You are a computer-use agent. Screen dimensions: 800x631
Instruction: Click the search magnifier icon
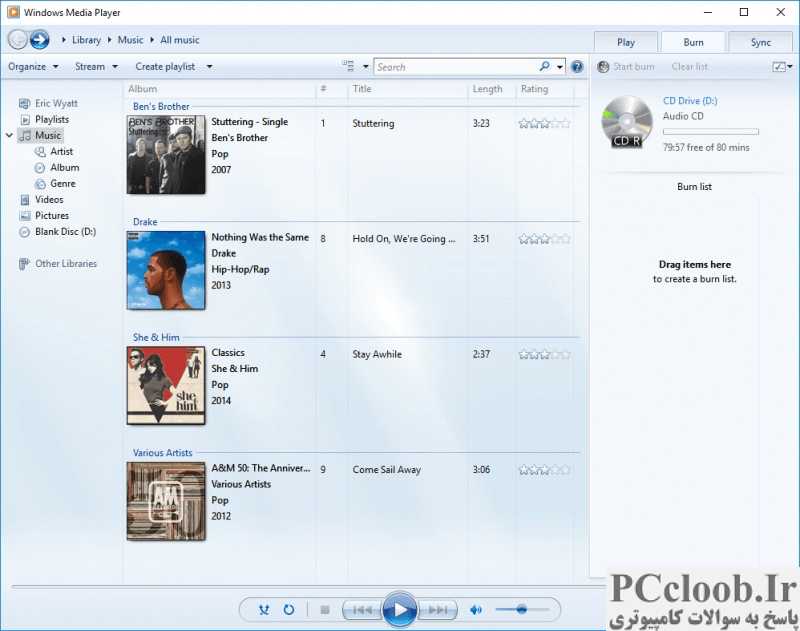click(x=545, y=66)
